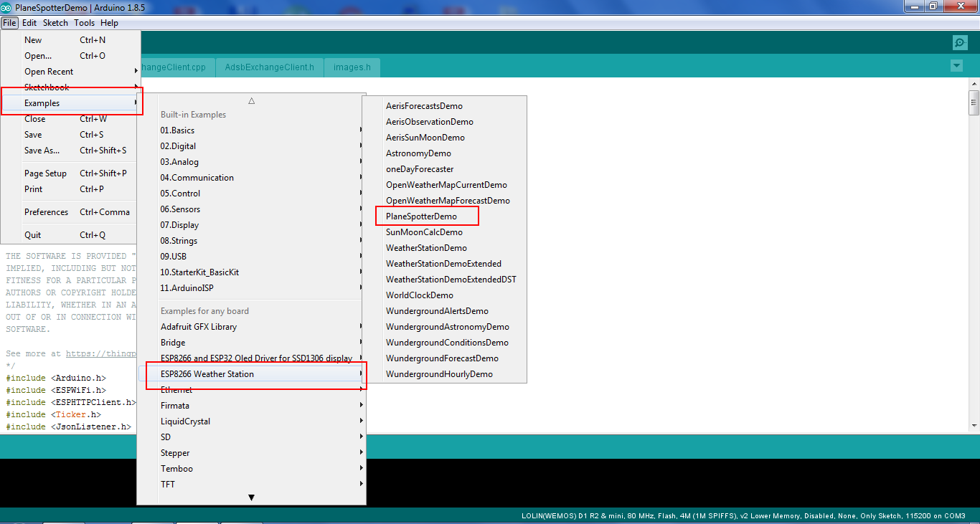The width and height of the screenshot is (980, 524).
Task: Choose Quit from File menu
Action: tap(71, 235)
